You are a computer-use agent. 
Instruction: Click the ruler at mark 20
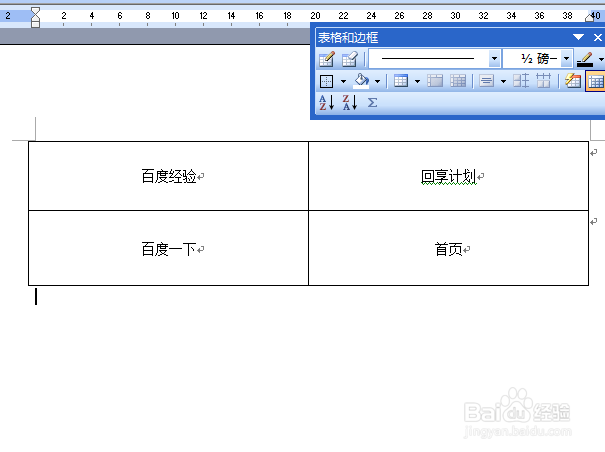315,16
